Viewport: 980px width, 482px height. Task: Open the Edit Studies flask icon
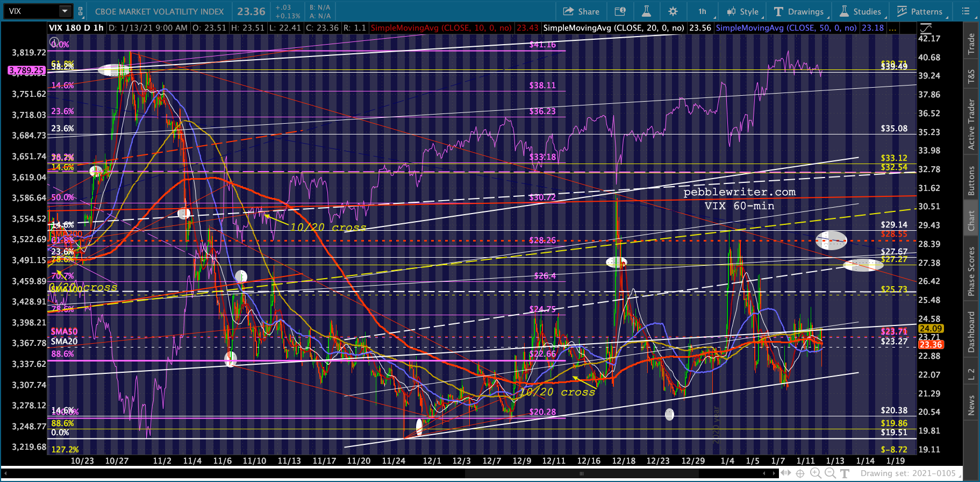[x=646, y=11]
